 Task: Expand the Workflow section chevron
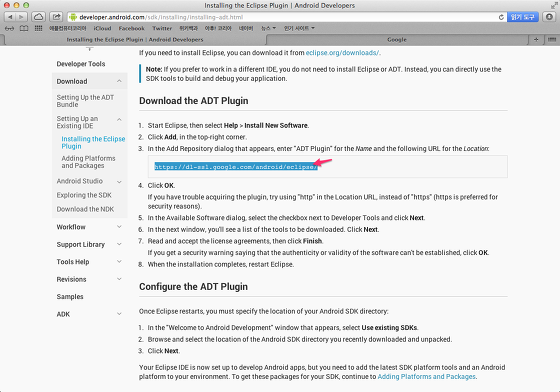[119, 227]
